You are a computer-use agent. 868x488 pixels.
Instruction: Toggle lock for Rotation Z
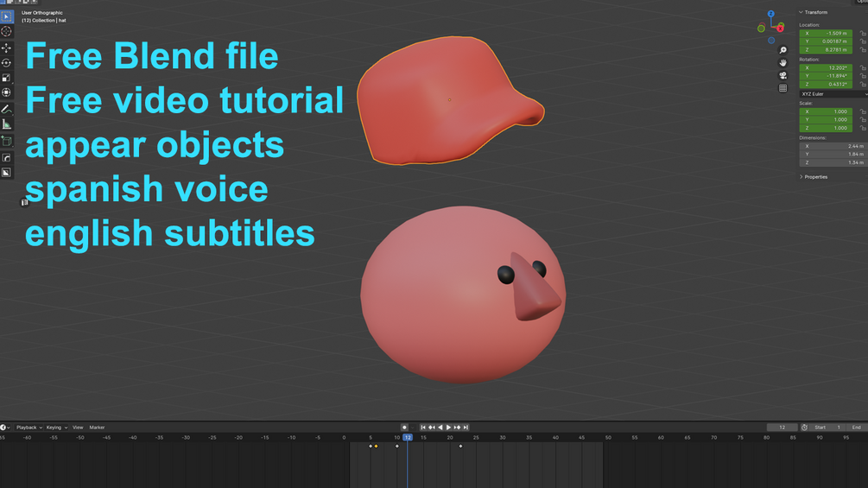[x=863, y=84]
